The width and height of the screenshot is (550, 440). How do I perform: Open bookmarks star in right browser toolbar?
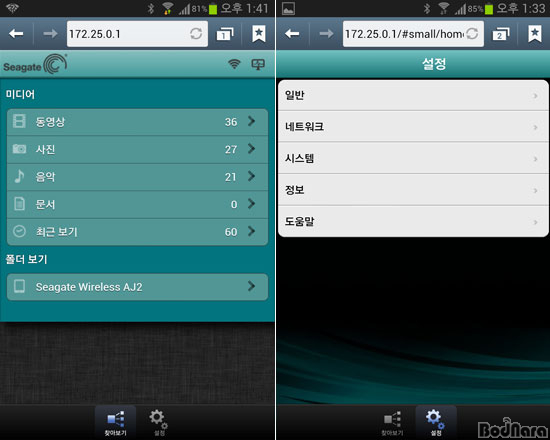535,34
